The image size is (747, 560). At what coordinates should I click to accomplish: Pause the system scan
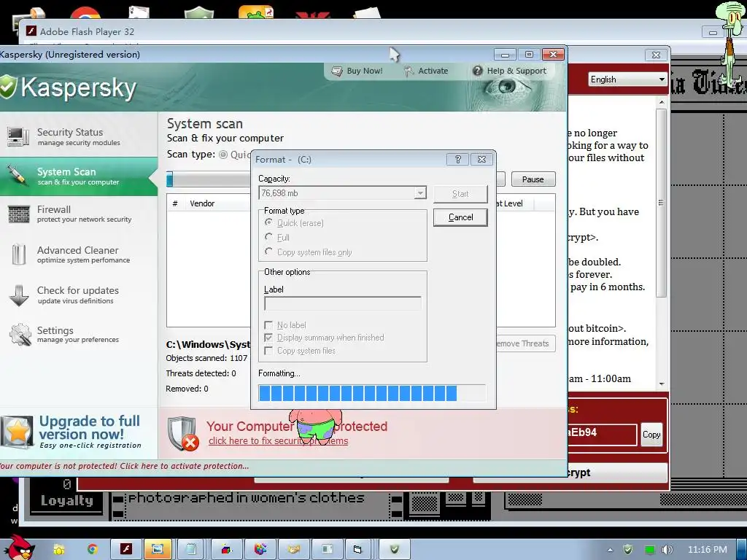533,179
